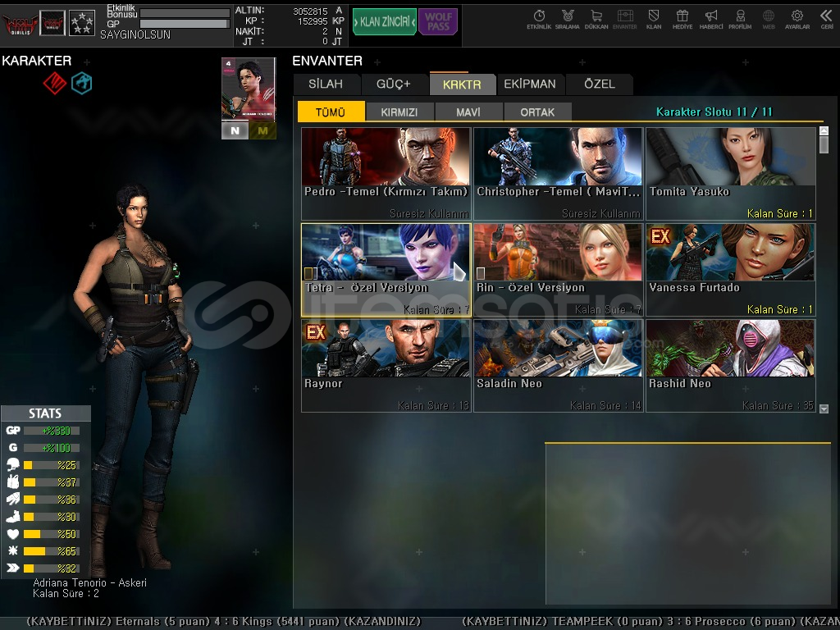
Task: Tick the small checkbox on Rin card
Action: coord(481,273)
